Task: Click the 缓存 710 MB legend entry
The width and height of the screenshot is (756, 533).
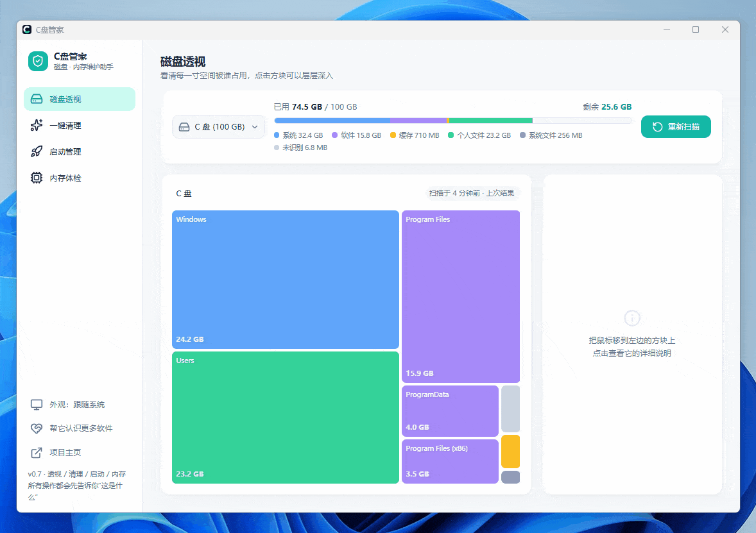Action: (x=415, y=135)
